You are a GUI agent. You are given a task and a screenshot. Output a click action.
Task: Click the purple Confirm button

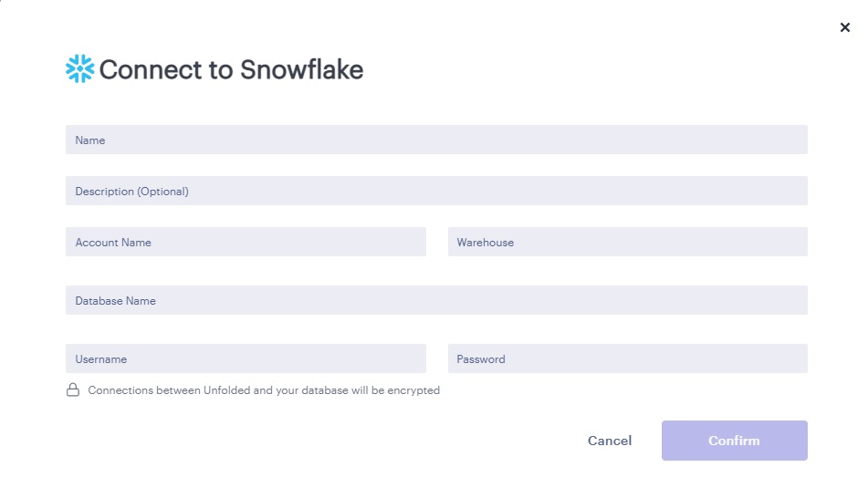734,441
